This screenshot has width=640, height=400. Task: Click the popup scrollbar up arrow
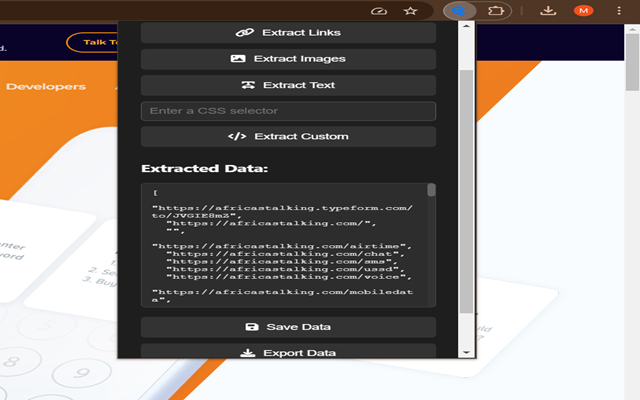[x=467, y=26]
